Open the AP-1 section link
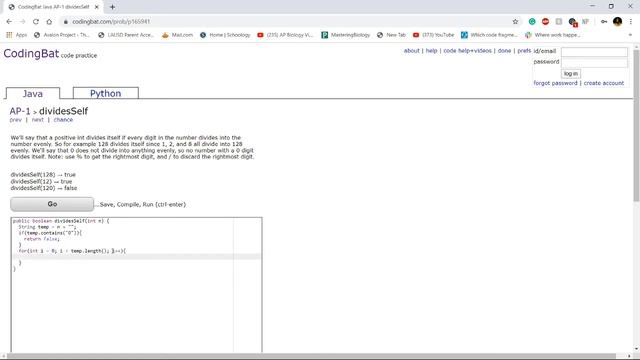The width and height of the screenshot is (640, 360). [x=20, y=111]
